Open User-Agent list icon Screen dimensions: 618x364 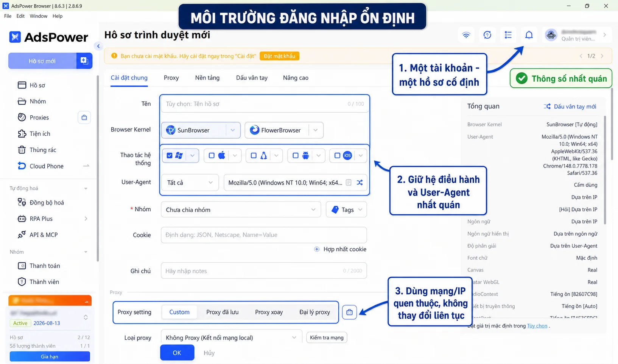coord(349,183)
